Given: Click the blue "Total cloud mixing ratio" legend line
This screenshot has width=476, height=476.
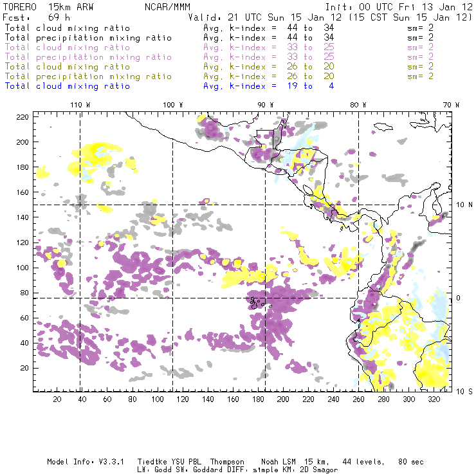Looking at the screenshot, I should [x=68, y=86].
